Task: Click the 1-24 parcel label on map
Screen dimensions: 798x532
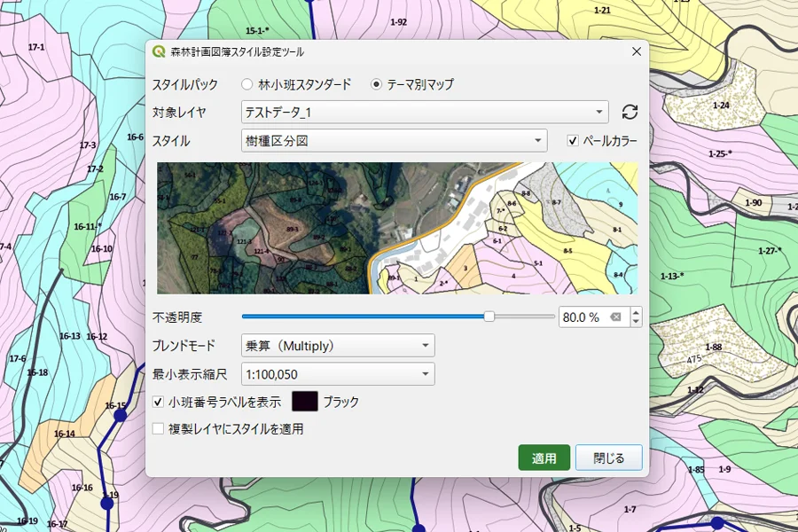Action: 721,106
